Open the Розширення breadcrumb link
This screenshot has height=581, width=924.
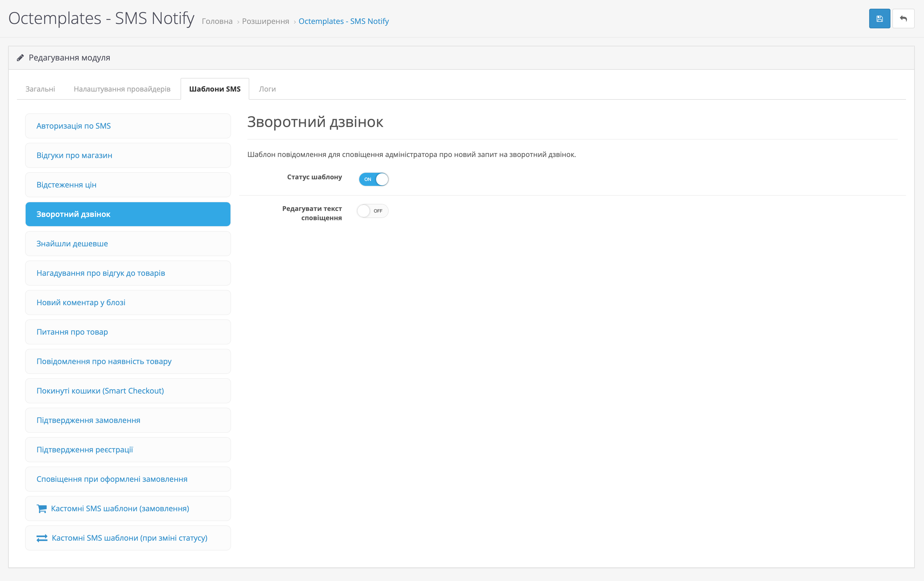tap(266, 22)
